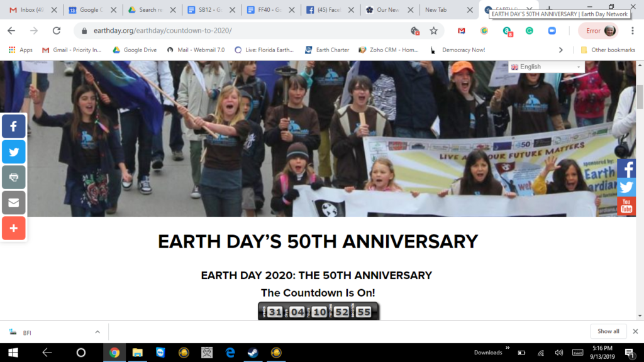Show more bookmarks with chevron arrow

pyautogui.click(x=560, y=50)
